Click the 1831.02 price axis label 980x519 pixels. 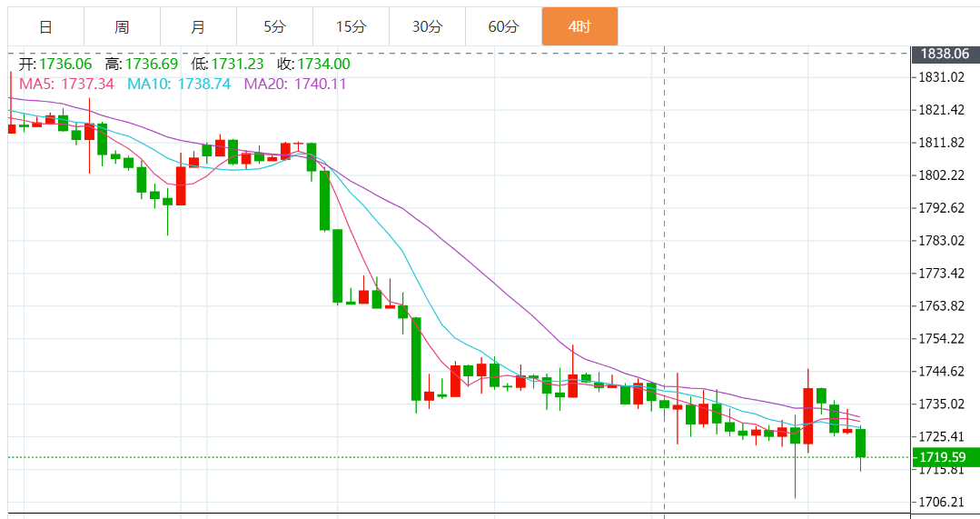tap(941, 77)
